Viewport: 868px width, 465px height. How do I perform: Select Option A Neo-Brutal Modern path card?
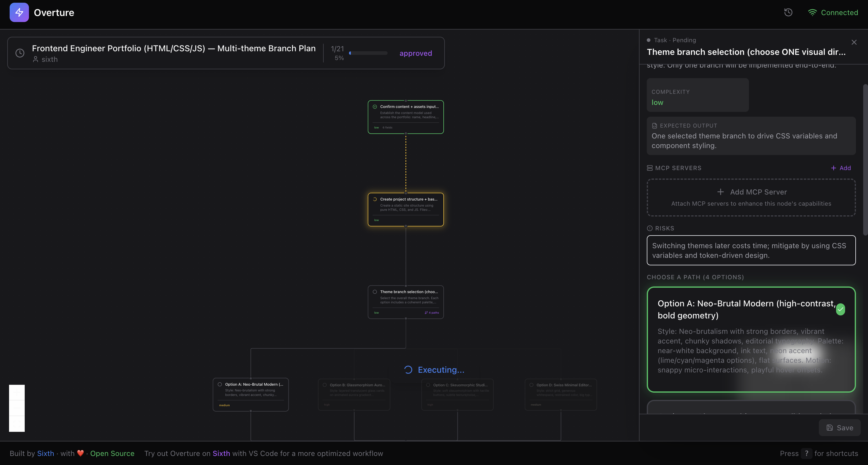pos(751,339)
